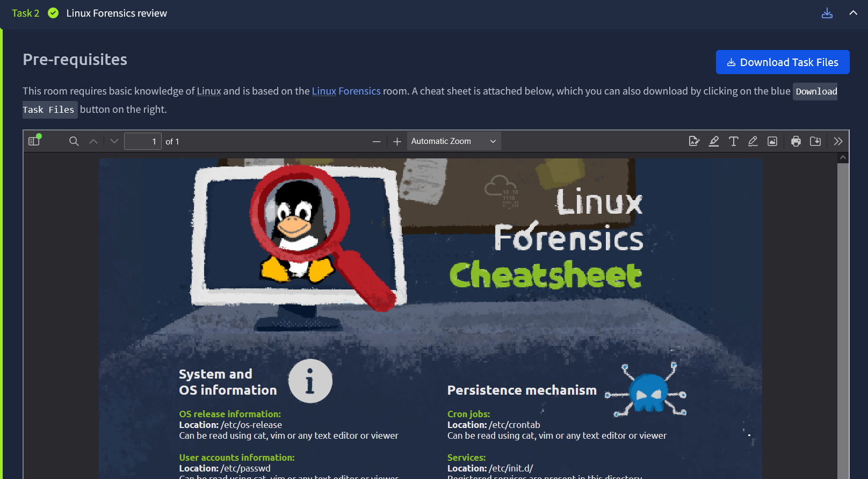Open the find-in-document search icon
This screenshot has height=479, width=868.
pyautogui.click(x=74, y=141)
